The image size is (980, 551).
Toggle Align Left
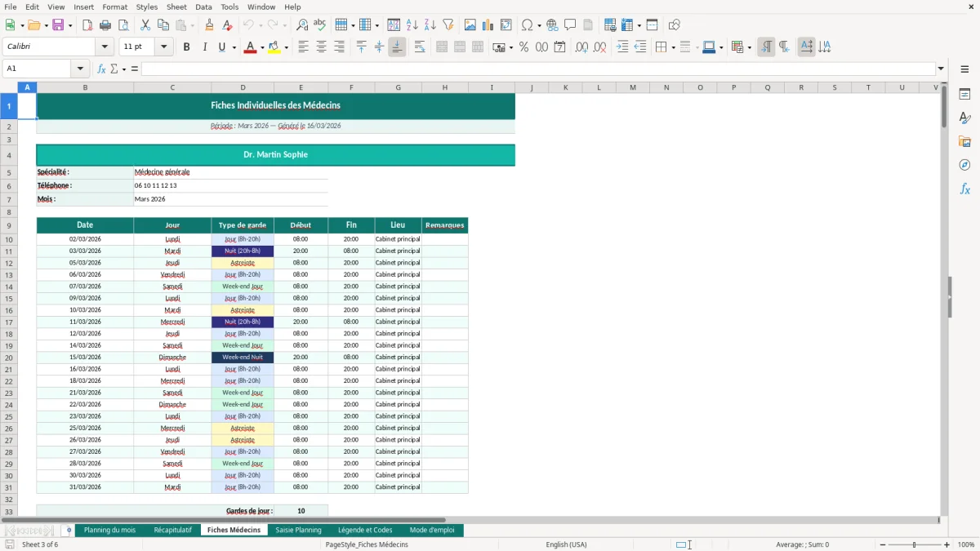pyautogui.click(x=303, y=47)
